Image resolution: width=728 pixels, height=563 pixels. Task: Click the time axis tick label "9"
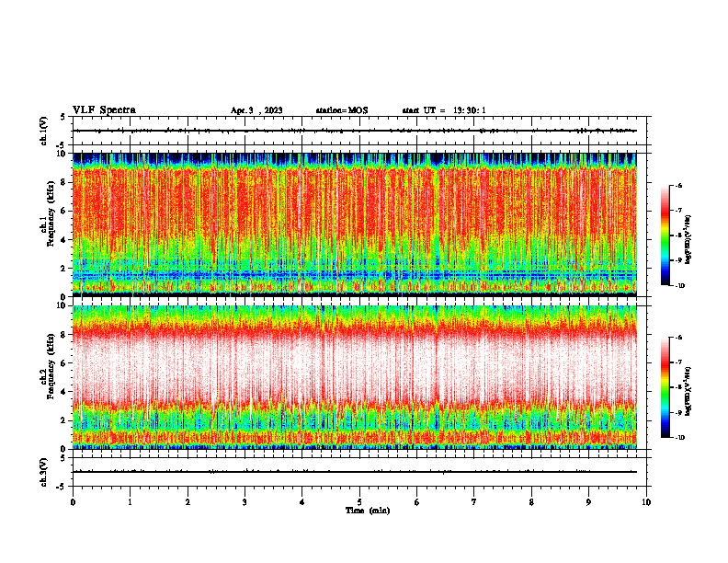(588, 502)
